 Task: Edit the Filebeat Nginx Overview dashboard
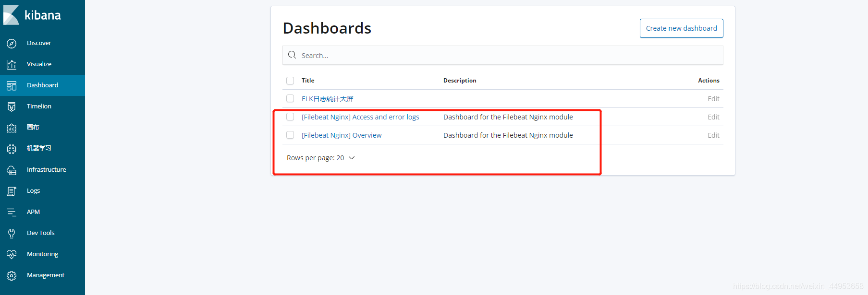[x=713, y=135]
